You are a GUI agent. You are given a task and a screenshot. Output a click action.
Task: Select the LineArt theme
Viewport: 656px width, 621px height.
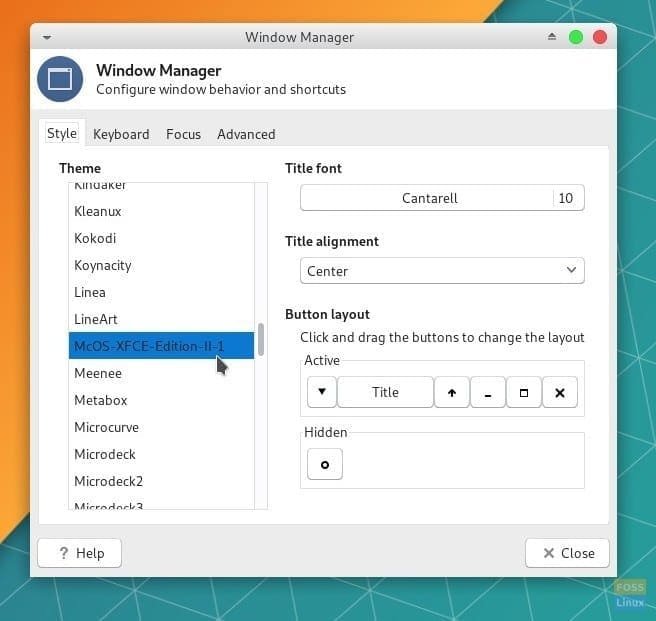tap(161, 319)
